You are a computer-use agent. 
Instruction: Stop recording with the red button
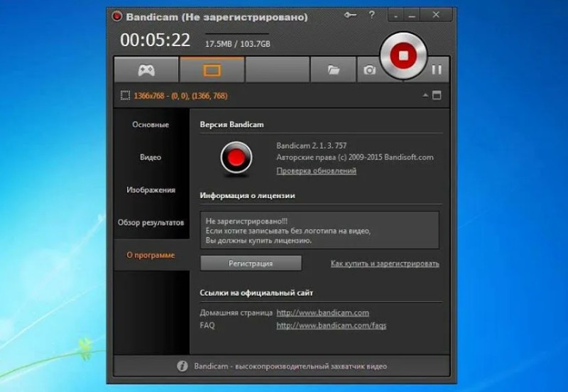point(403,55)
